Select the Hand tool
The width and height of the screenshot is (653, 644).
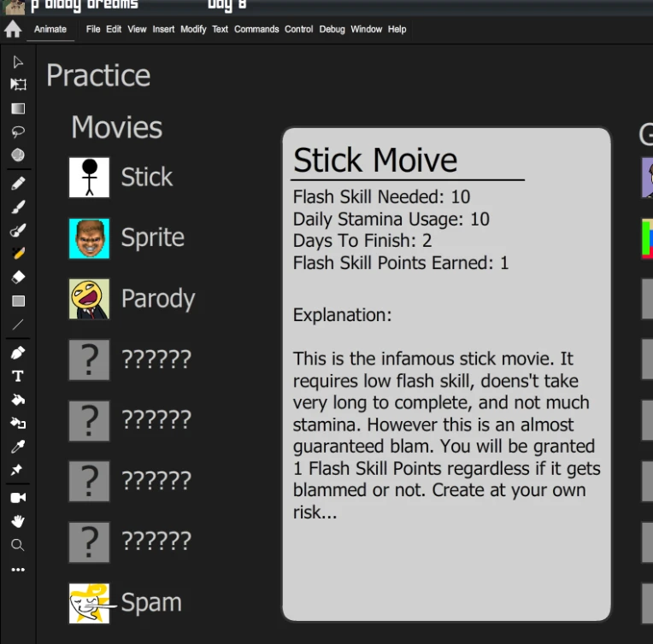tap(18, 521)
